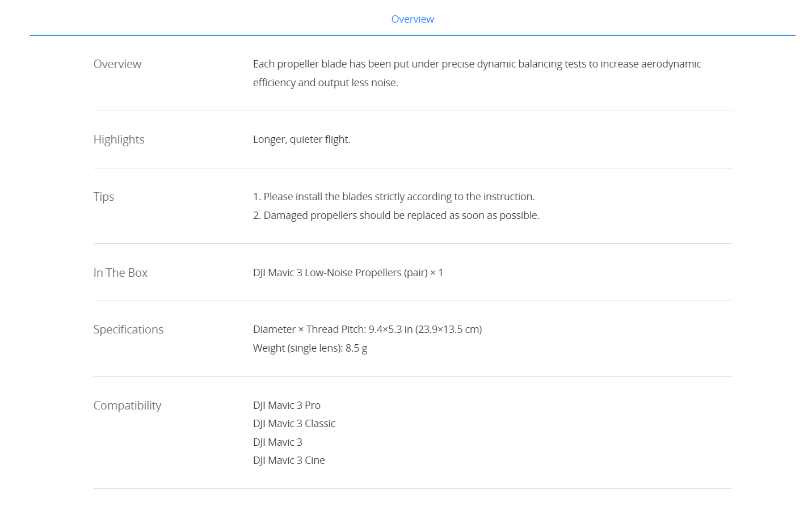812x511 pixels.
Task: Select the Highlights row label
Action: pyautogui.click(x=119, y=140)
